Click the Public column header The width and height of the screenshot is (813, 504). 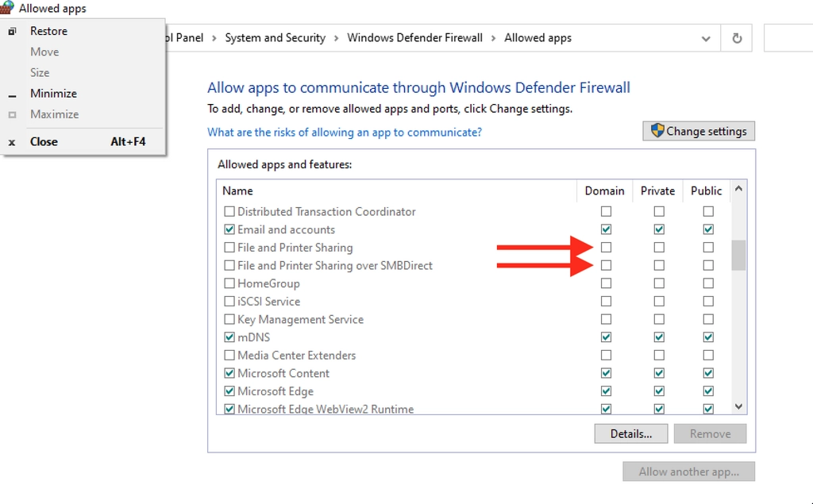[706, 190]
